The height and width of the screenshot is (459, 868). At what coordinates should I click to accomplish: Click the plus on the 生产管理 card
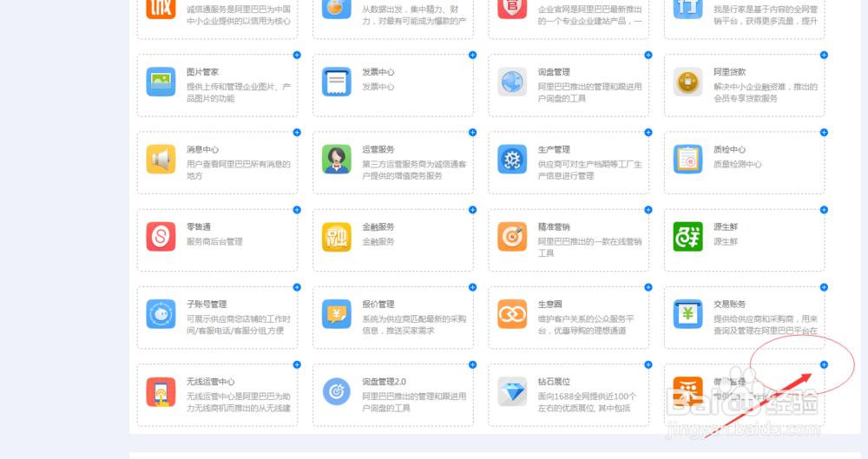(648, 133)
